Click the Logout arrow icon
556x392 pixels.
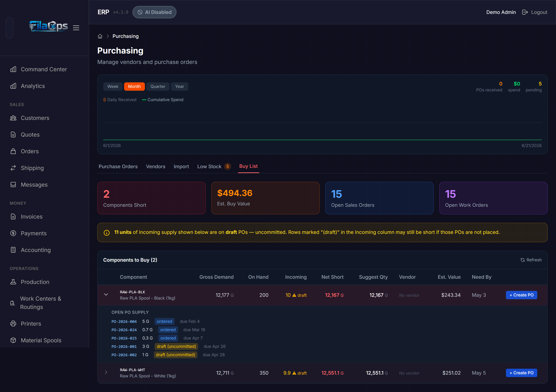525,12
